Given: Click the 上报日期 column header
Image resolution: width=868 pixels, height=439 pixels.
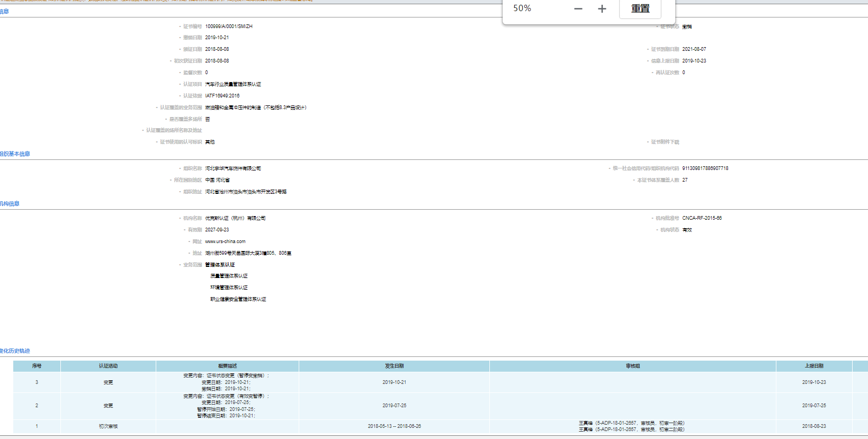Looking at the screenshot, I should [x=814, y=366].
